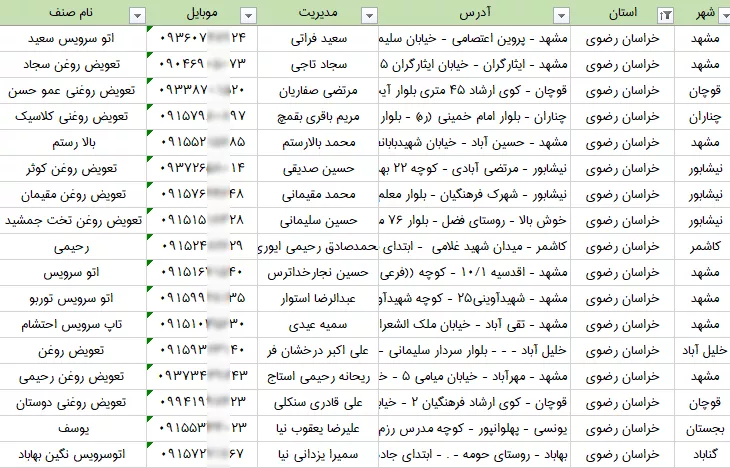Select manager cell سجاد تاجی

point(318,65)
